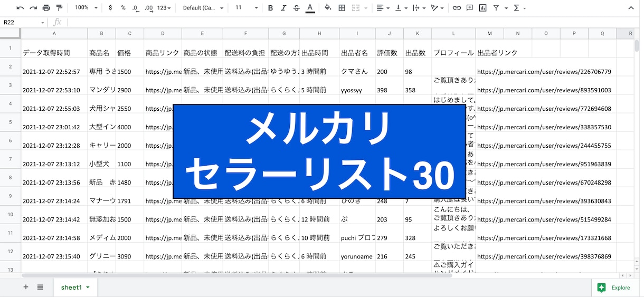644x297 pixels.
Task: Open the link ending in reviews/398376869
Action: [x=544, y=256]
